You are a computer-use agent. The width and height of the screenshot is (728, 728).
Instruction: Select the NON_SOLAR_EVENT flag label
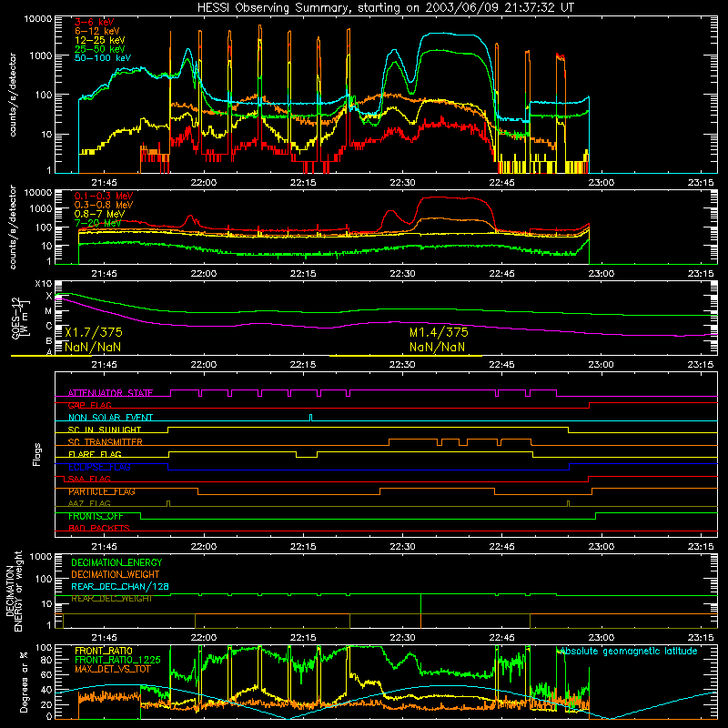[110, 418]
